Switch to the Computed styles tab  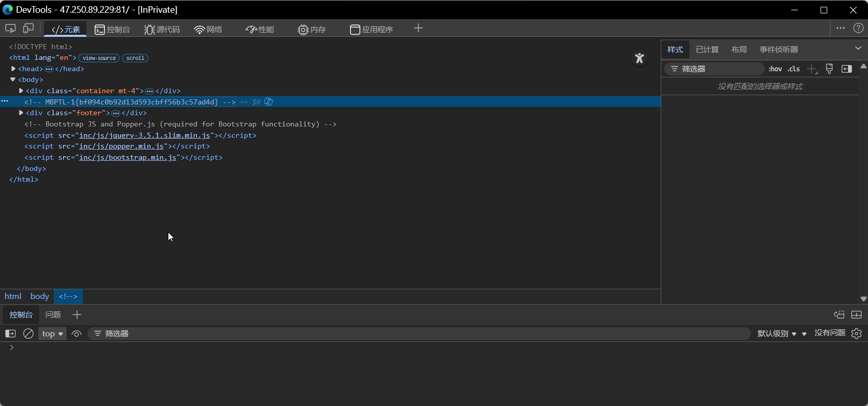tap(707, 50)
